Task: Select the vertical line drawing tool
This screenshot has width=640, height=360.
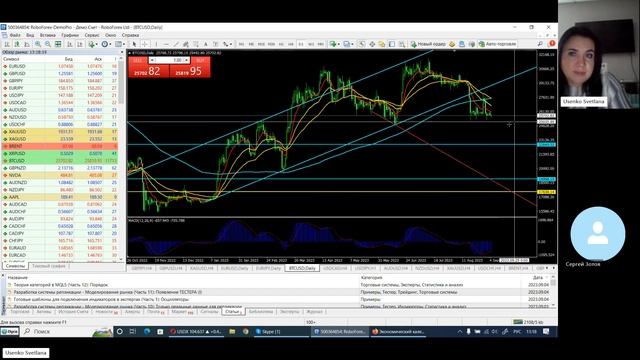Action: pyautogui.click(x=156, y=44)
